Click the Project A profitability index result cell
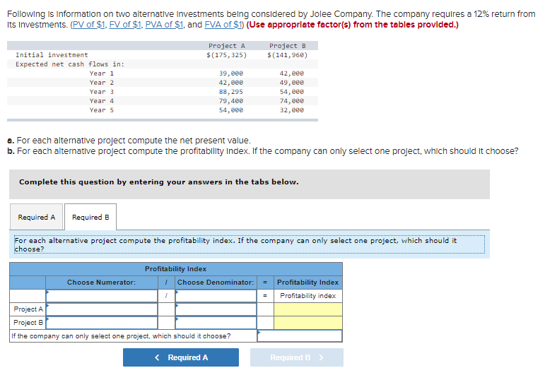545x392 pixels. coord(308,309)
